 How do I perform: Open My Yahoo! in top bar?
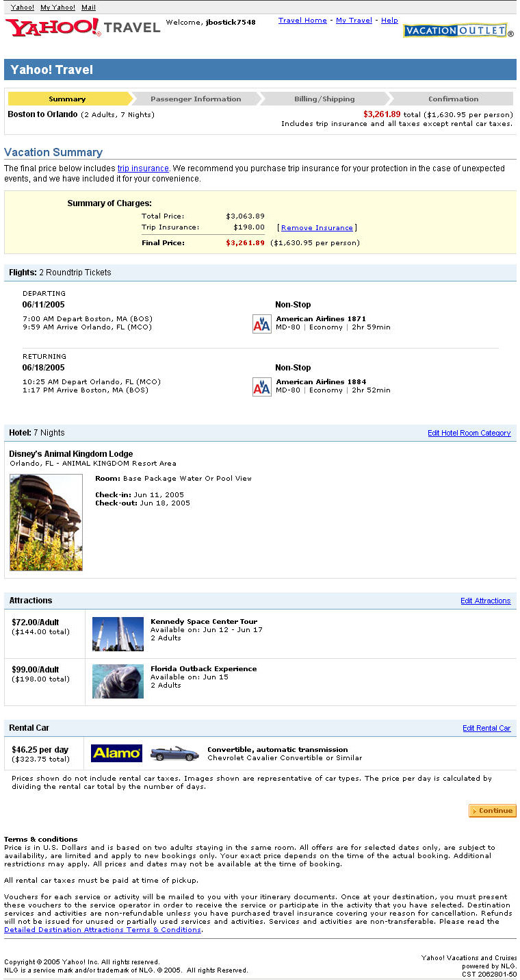[57, 8]
